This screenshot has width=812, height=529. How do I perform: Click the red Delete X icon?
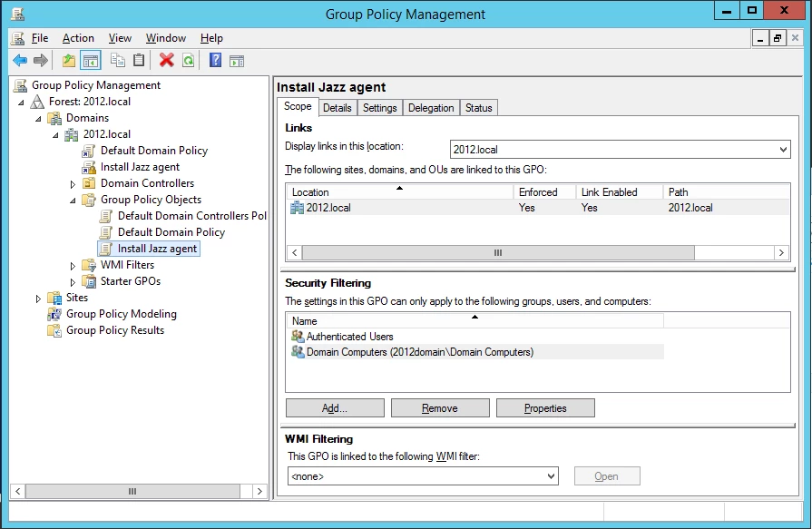pyautogui.click(x=166, y=61)
